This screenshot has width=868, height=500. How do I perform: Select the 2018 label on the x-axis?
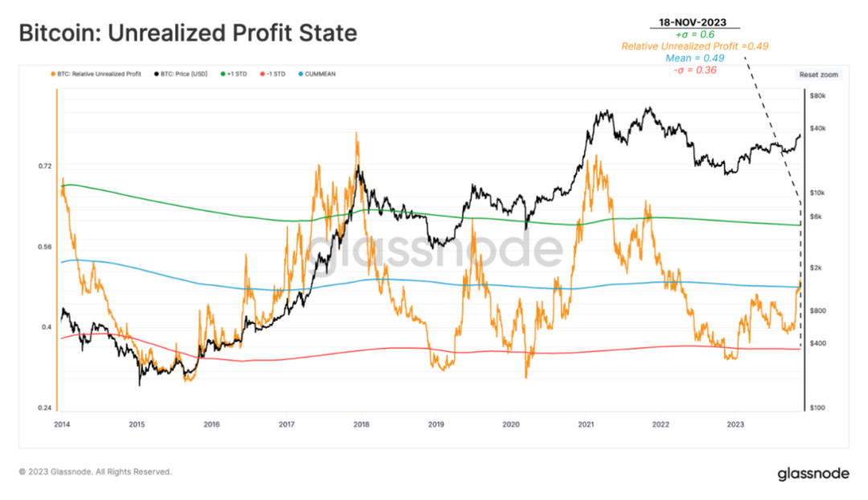click(x=361, y=424)
